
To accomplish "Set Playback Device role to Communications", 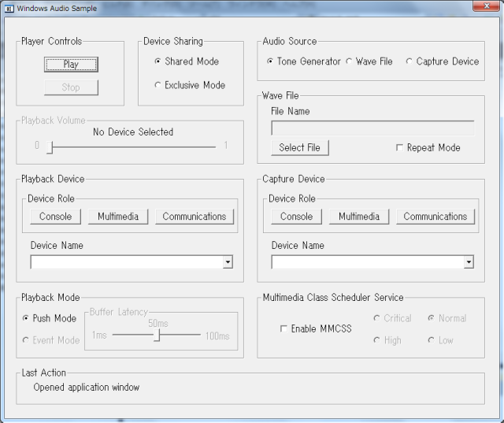I will pos(194,217).
